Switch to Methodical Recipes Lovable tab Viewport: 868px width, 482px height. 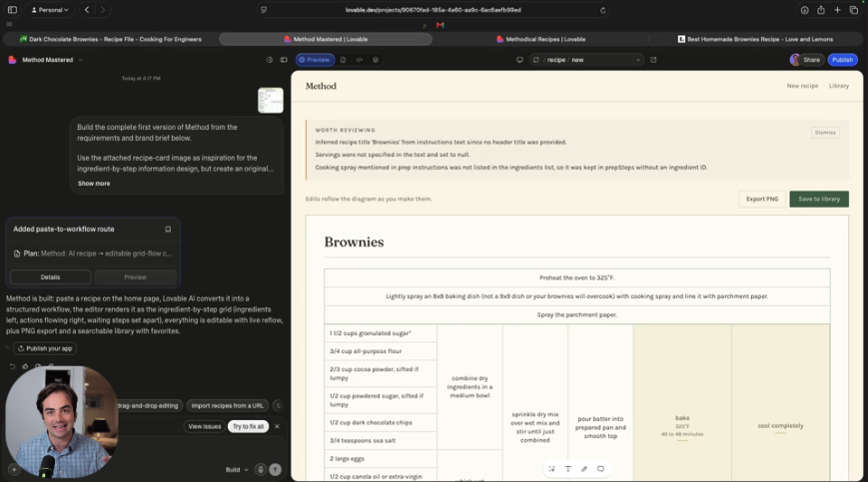click(x=540, y=39)
